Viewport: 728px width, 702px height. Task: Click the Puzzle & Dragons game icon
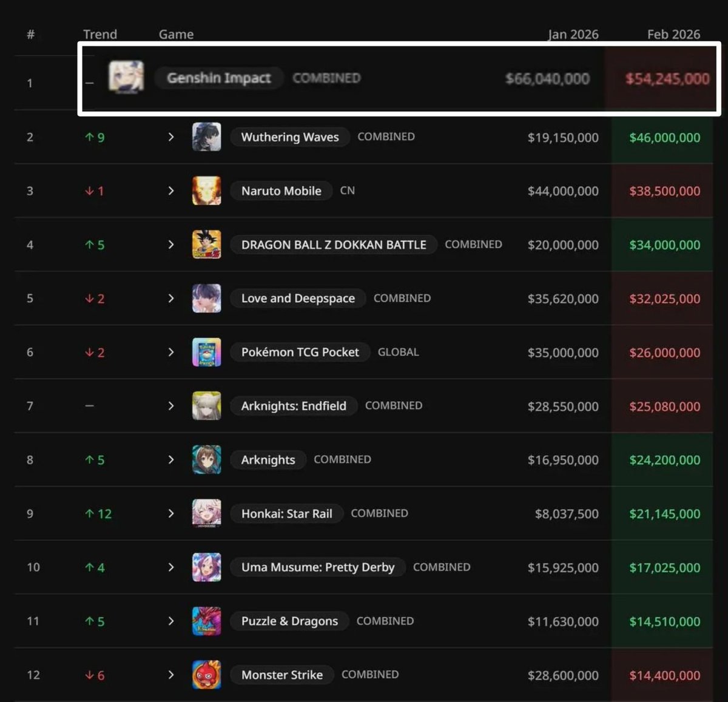point(207,621)
